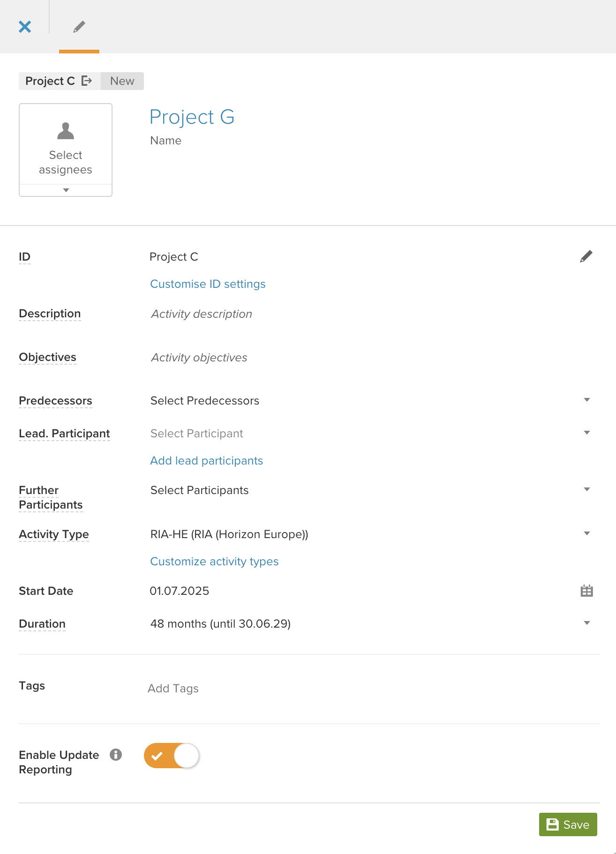The width and height of the screenshot is (616, 854).
Task: Open the Activity Type dropdown
Action: click(x=370, y=534)
